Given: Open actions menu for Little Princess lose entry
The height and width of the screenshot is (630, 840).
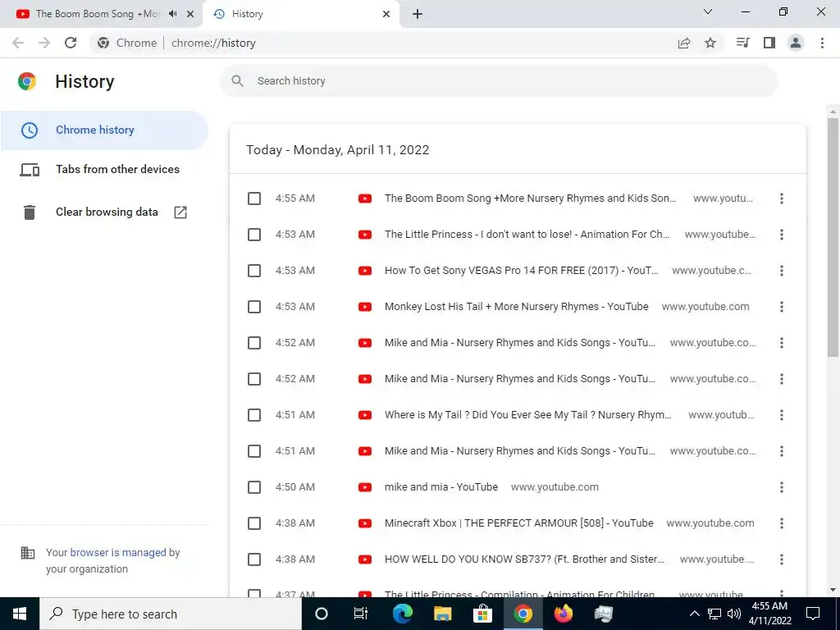Looking at the screenshot, I should [x=782, y=235].
